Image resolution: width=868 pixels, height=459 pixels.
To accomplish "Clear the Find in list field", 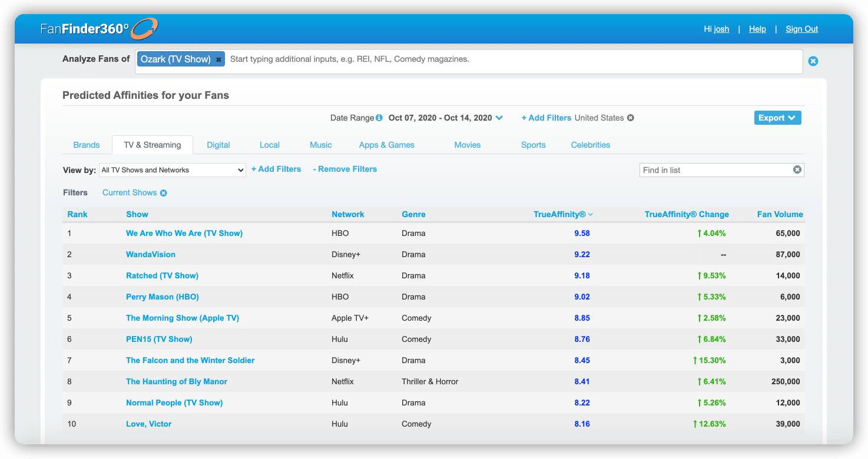I will point(797,169).
